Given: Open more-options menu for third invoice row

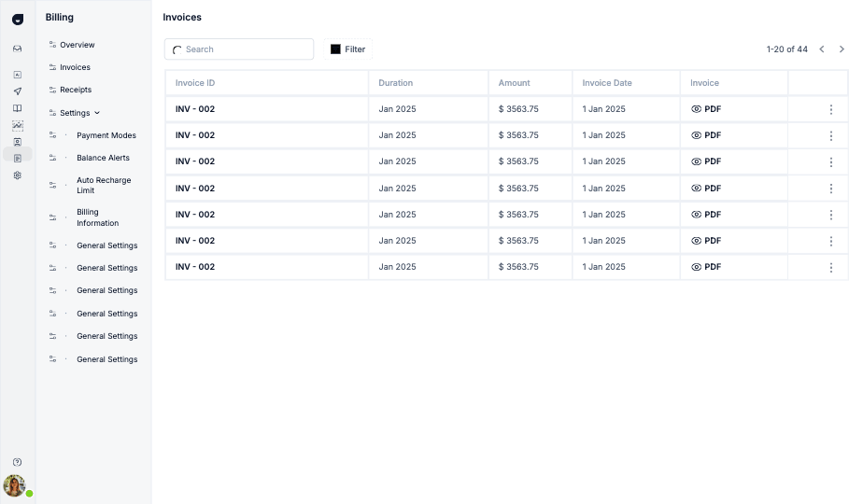Looking at the screenshot, I should [831, 162].
